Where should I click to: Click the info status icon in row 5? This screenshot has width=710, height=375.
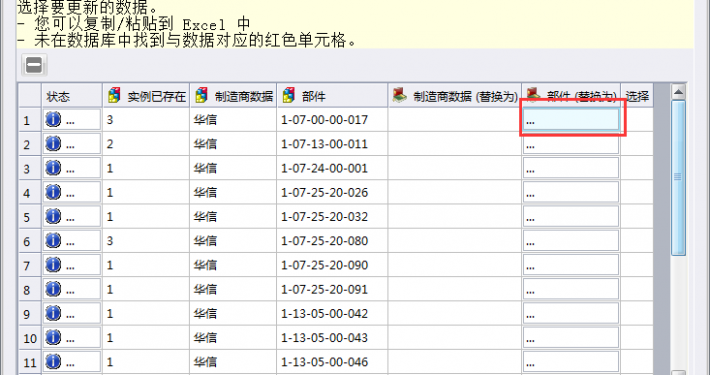click(53, 216)
